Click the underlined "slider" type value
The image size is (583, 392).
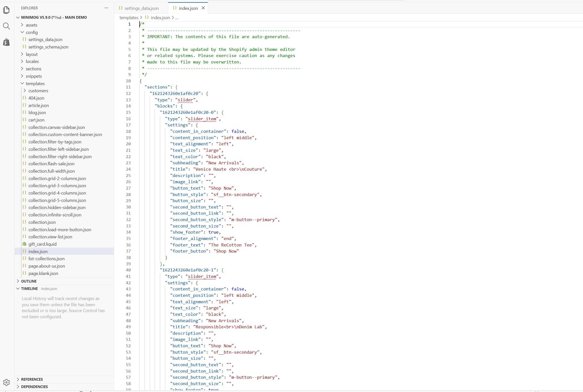click(185, 100)
